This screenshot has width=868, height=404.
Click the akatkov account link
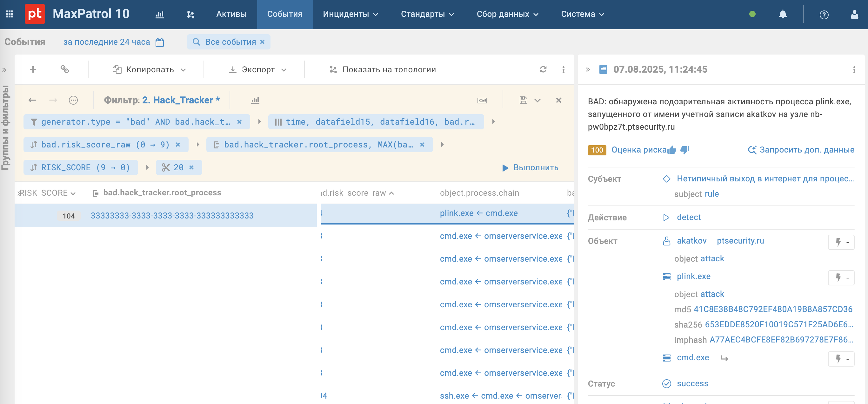(x=691, y=241)
